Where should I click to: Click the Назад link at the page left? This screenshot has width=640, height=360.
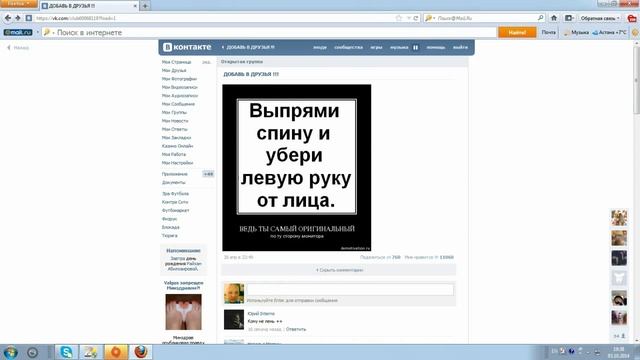click(x=18, y=48)
